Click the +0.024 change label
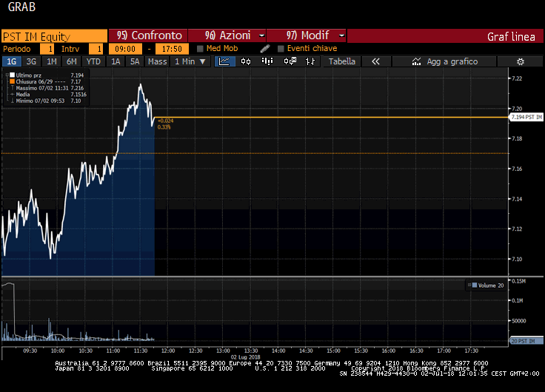Screen dimensions: 545x392 [x=165, y=121]
